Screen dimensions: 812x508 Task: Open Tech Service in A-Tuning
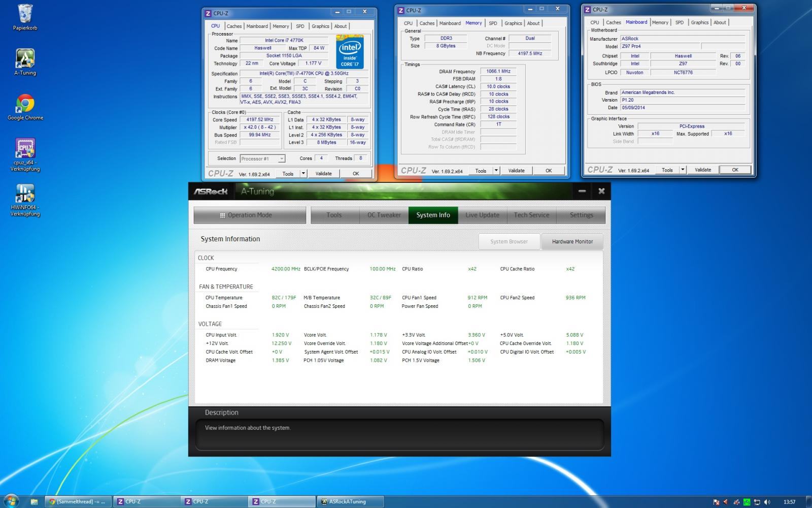pos(531,215)
